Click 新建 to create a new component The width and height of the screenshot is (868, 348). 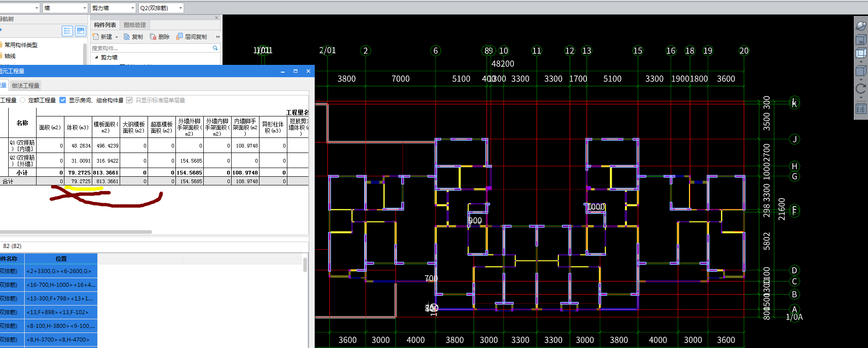(x=102, y=37)
